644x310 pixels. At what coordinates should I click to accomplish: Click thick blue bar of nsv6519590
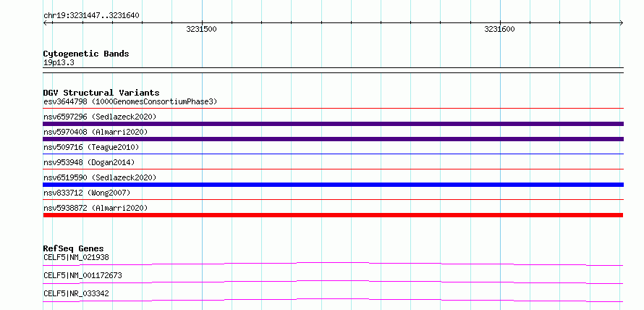coord(333,185)
